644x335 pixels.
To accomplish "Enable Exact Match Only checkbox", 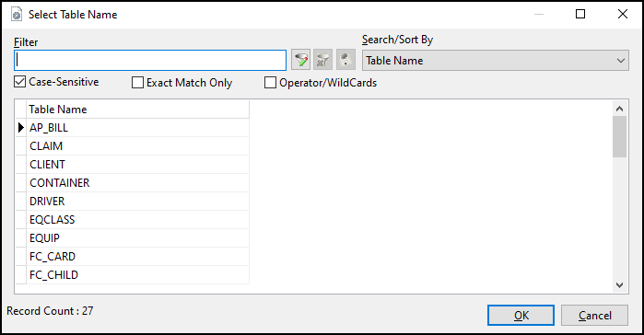I will (x=137, y=83).
